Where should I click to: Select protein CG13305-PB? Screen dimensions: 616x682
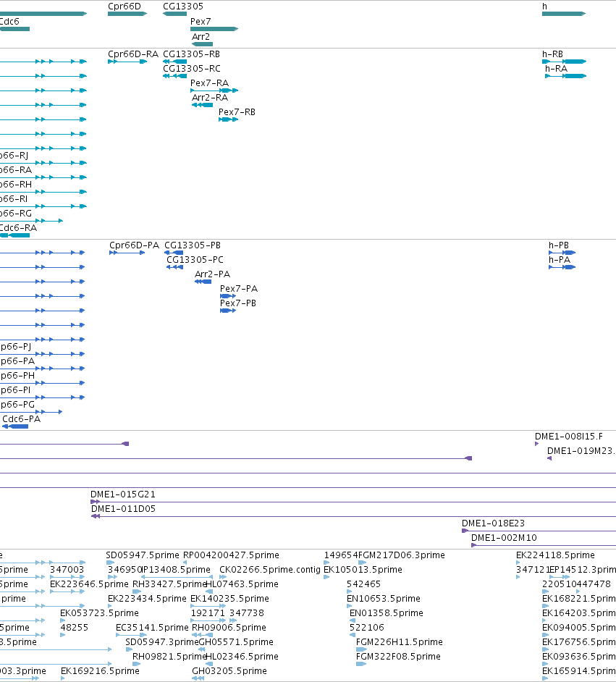(174, 253)
